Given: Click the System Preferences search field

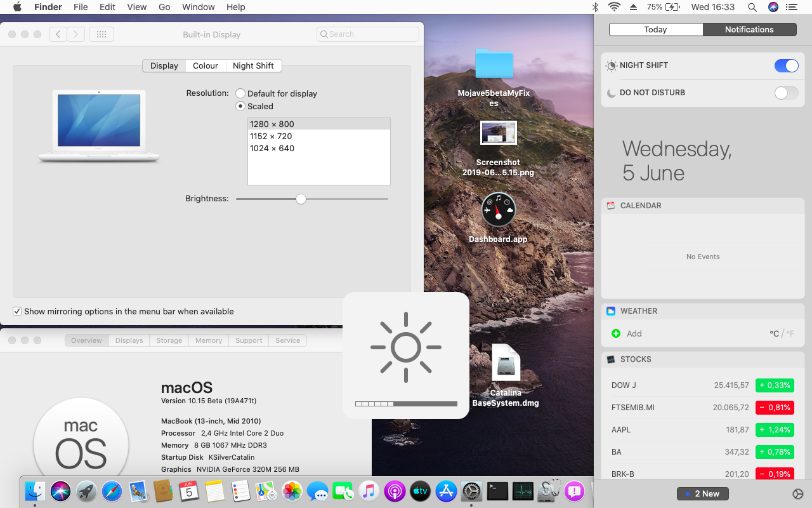Looking at the screenshot, I should click(x=368, y=34).
